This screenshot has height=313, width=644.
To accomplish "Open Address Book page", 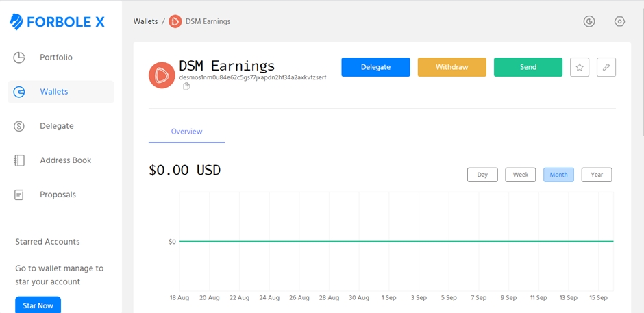I will [66, 160].
